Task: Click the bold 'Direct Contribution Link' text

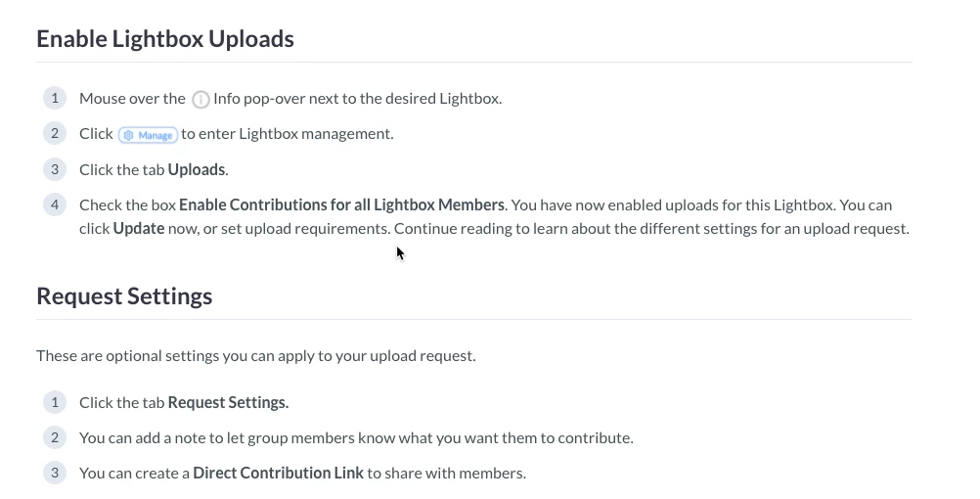Action: click(x=278, y=473)
